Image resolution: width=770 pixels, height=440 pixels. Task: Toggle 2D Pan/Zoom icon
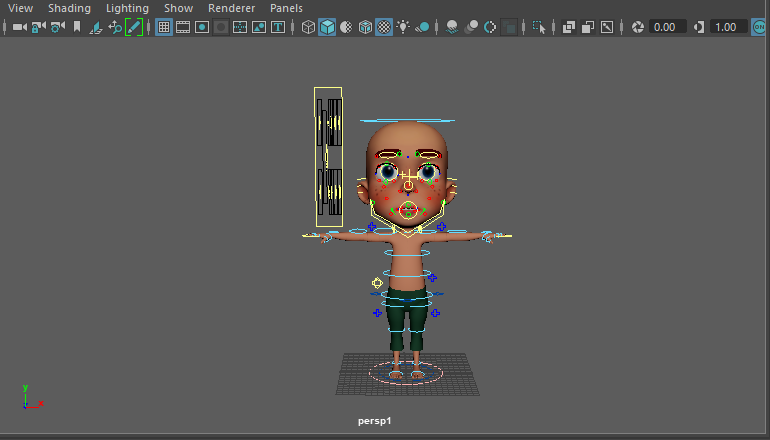pos(115,27)
